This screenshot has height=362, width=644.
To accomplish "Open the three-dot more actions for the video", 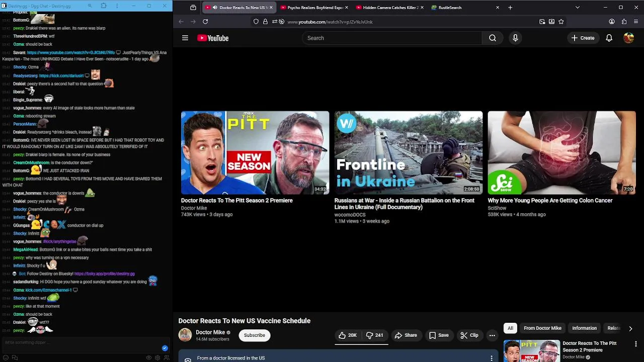I will 492,335.
